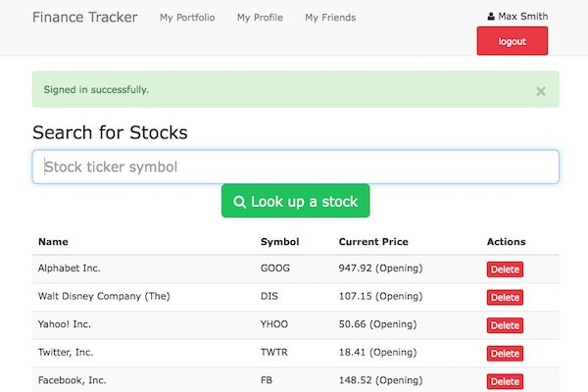Open the My Portfolio page
This screenshot has height=392, width=588.
(x=187, y=18)
